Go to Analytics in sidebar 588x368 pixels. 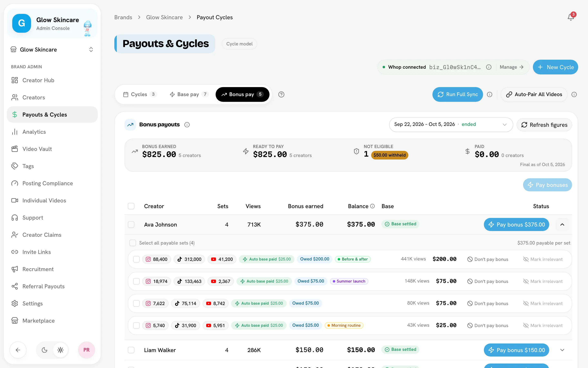(x=52, y=132)
